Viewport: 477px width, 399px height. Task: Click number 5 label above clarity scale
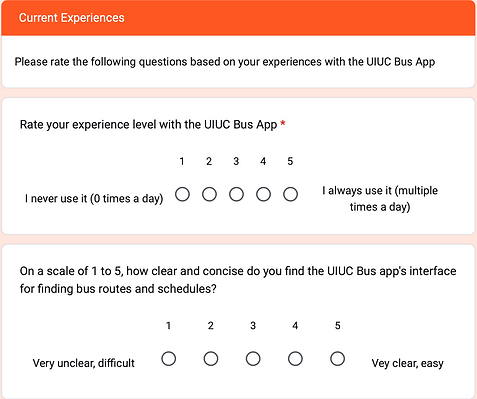point(338,326)
